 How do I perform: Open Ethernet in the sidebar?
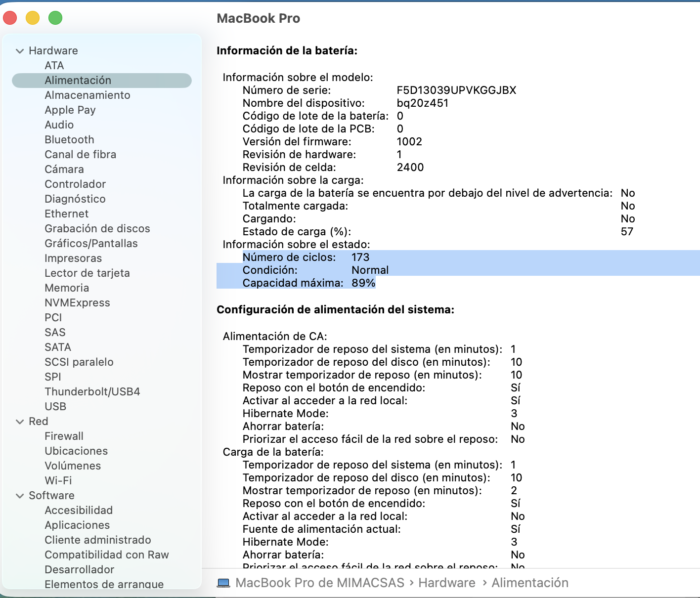click(x=67, y=214)
